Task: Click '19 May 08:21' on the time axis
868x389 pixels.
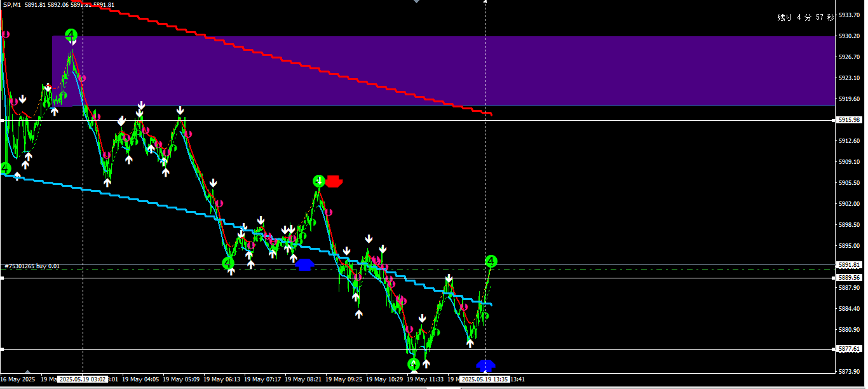Action: point(304,379)
